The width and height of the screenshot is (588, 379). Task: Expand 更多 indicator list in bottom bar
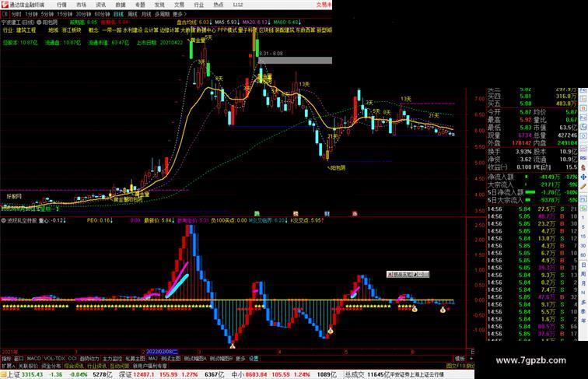tap(240, 359)
